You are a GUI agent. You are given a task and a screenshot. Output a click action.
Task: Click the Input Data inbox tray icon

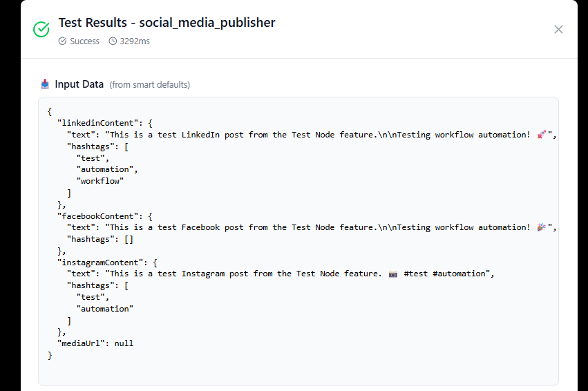(45, 84)
